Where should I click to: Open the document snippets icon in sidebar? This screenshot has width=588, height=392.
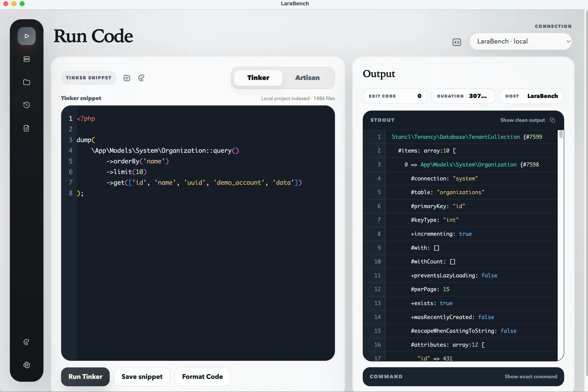pyautogui.click(x=26, y=128)
